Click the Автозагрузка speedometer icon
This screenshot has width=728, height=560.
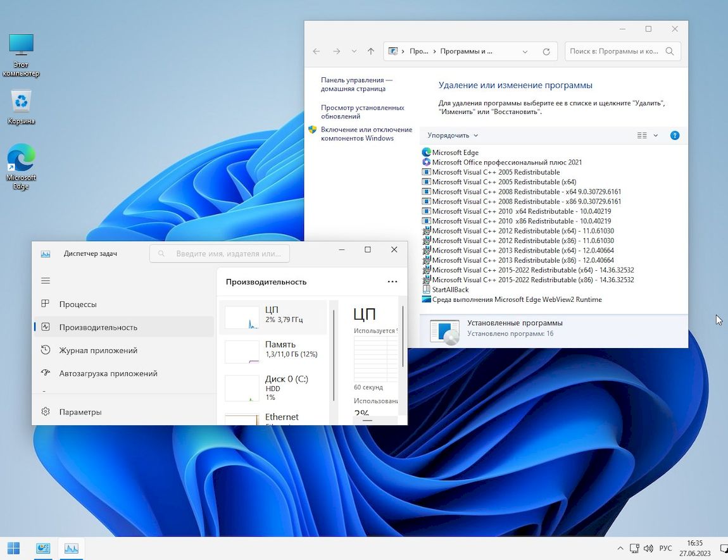tap(46, 373)
